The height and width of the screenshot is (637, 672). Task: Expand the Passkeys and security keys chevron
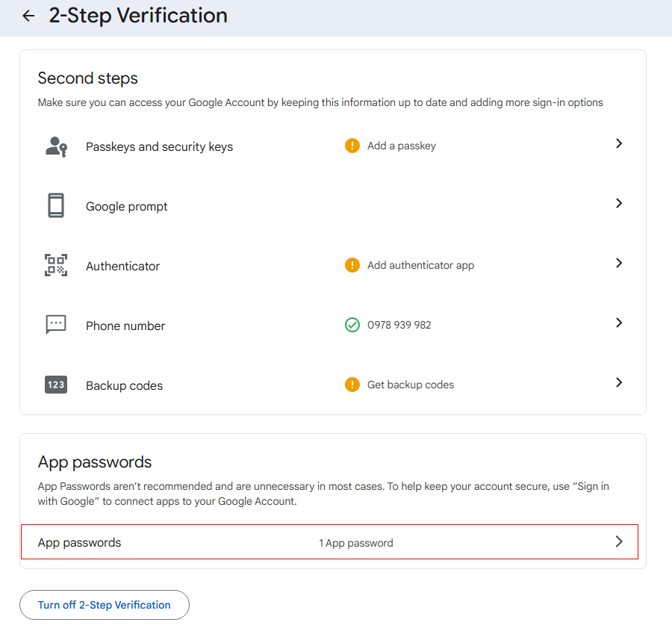(x=619, y=143)
